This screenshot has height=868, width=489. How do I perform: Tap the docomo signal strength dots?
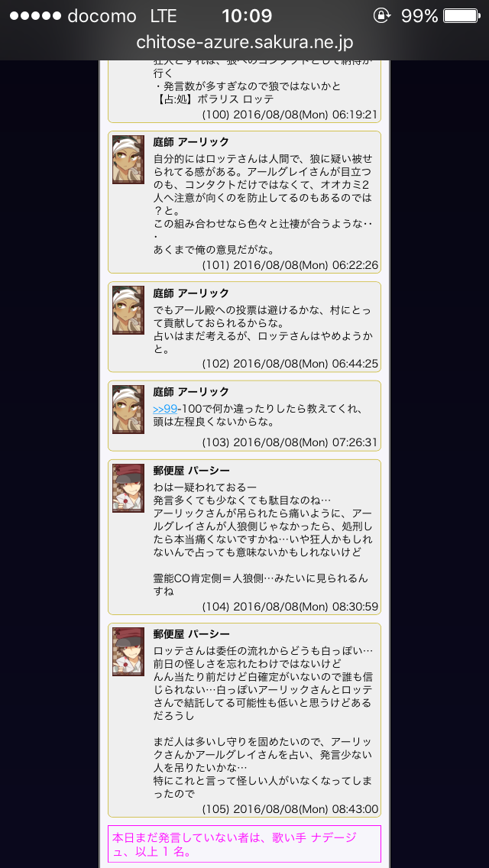(35, 15)
